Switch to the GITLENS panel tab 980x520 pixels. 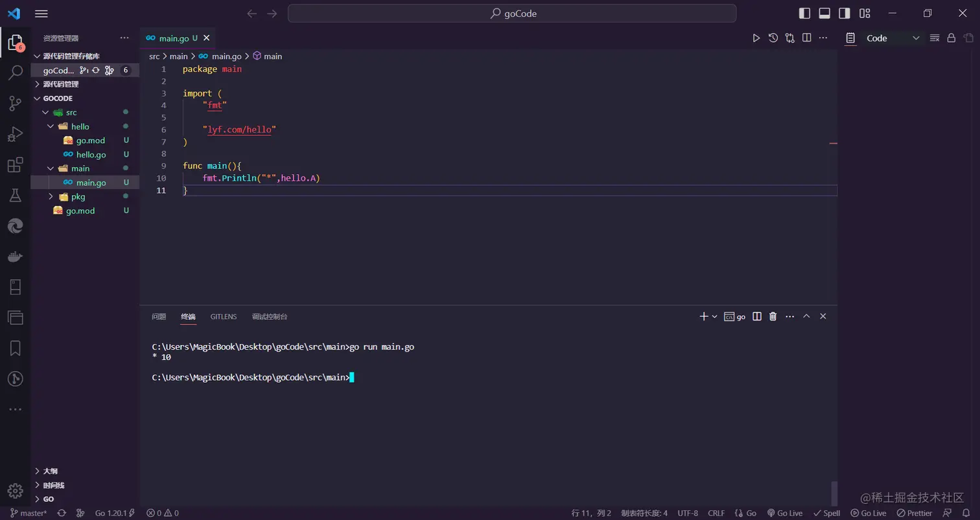224,317
